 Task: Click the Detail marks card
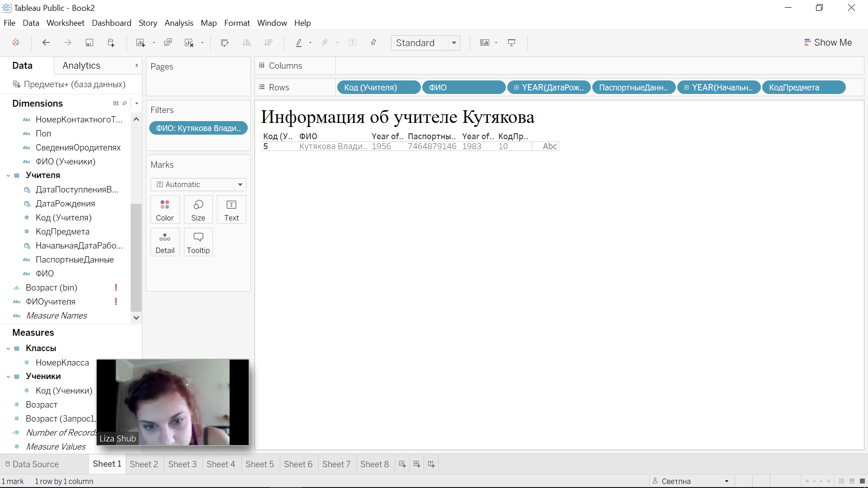pos(165,243)
